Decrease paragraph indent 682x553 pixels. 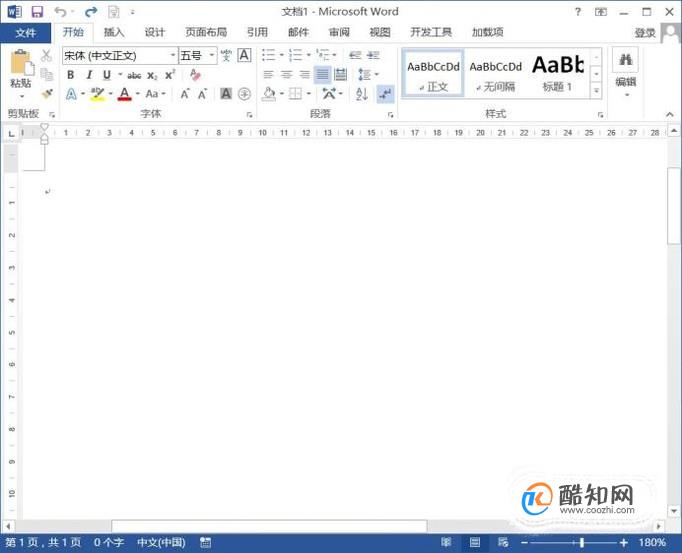pos(355,55)
